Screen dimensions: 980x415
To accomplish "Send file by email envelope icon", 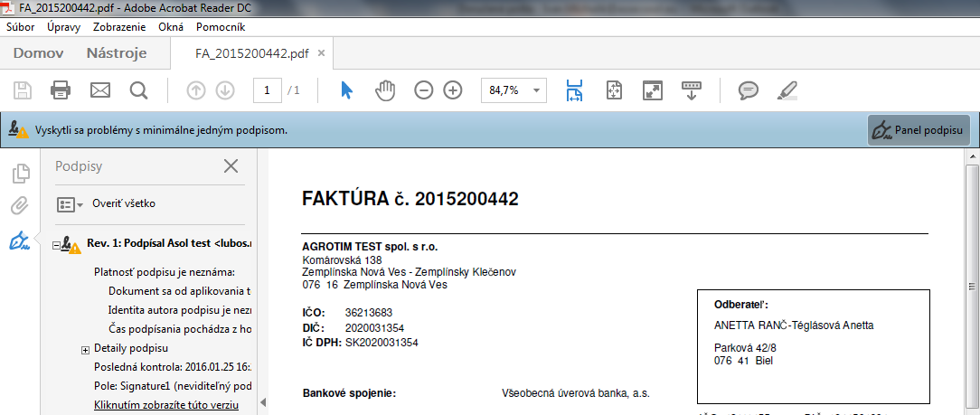I will 100,90.
